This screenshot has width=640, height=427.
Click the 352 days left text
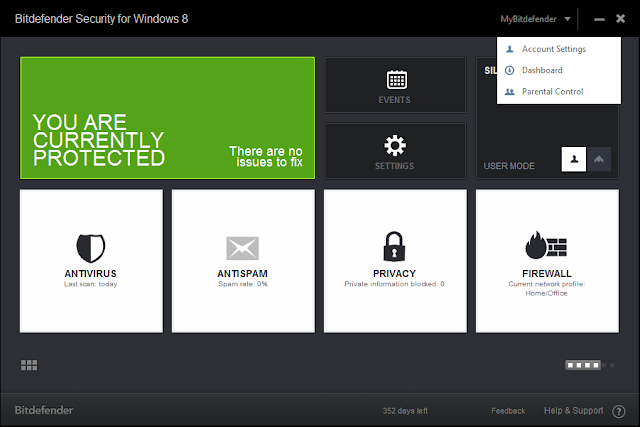click(405, 411)
